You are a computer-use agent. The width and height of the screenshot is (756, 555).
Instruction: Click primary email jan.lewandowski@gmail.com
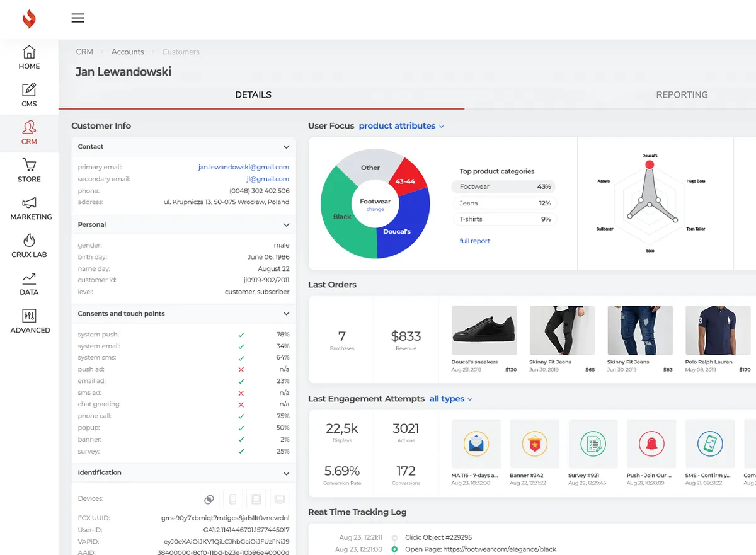click(x=243, y=168)
